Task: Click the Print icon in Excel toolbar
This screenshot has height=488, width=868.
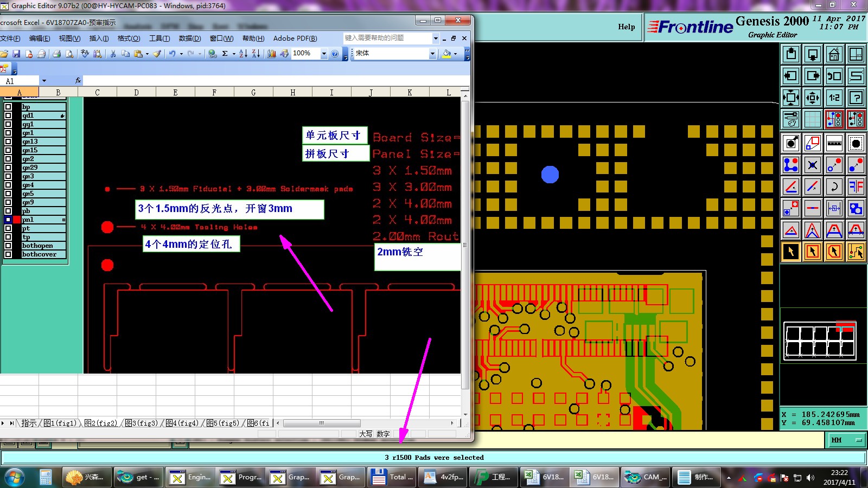Action: (56, 54)
